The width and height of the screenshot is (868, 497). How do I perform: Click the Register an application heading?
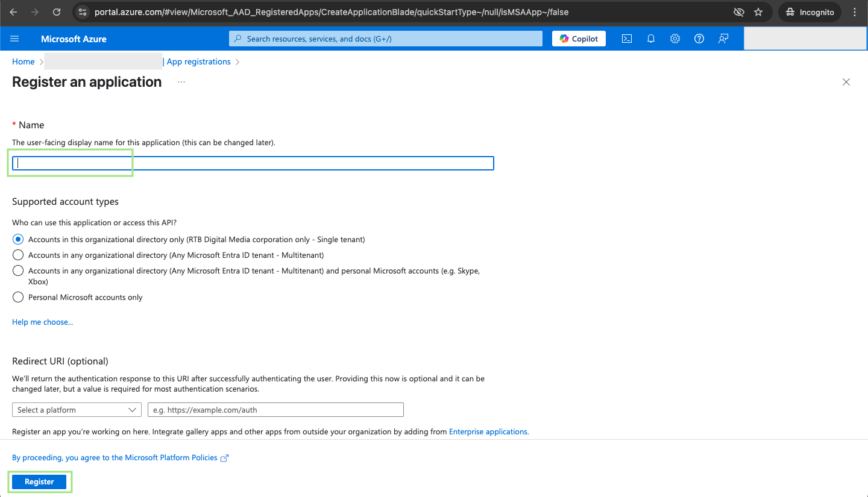tap(87, 82)
